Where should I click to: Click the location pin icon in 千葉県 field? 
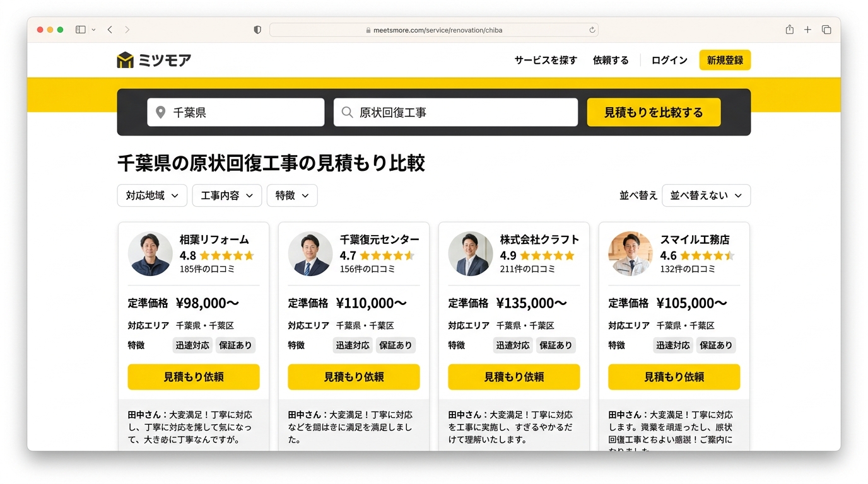pos(161,112)
